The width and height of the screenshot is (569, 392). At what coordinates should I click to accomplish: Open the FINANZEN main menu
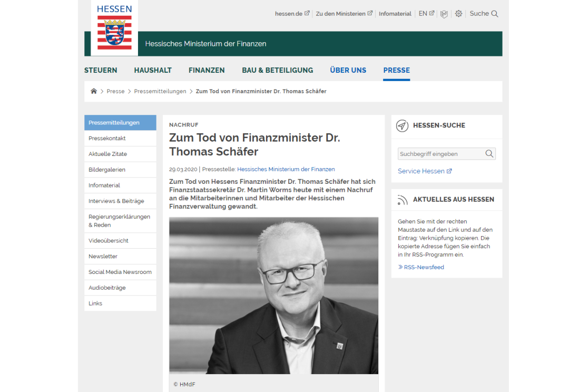(207, 70)
